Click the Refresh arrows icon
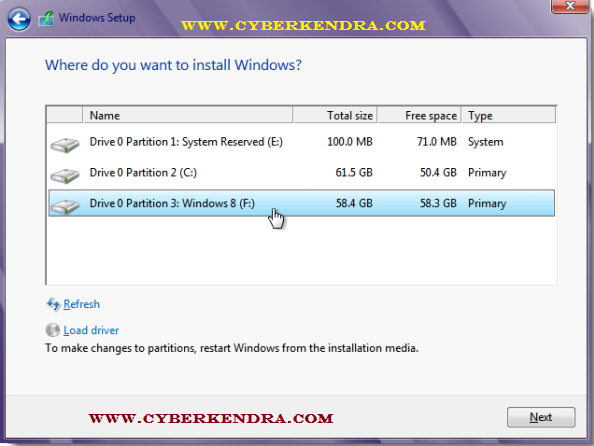The image size is (594, 446). pos(53,304)
